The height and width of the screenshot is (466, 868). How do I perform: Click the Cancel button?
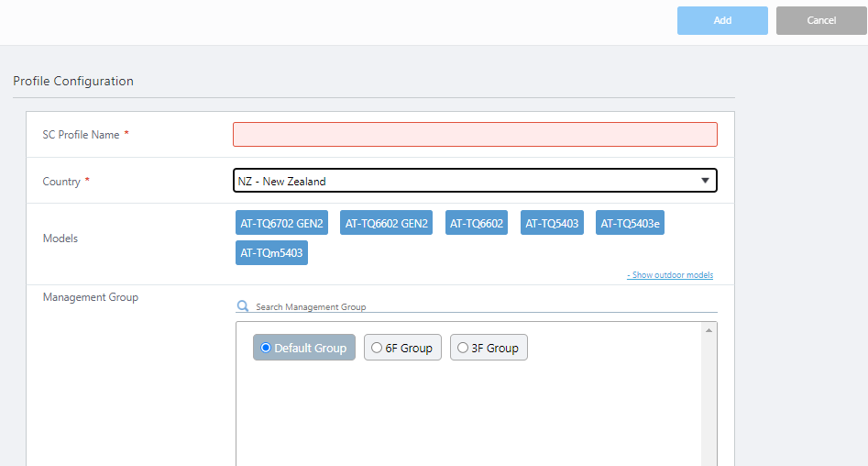pos(821,20)
